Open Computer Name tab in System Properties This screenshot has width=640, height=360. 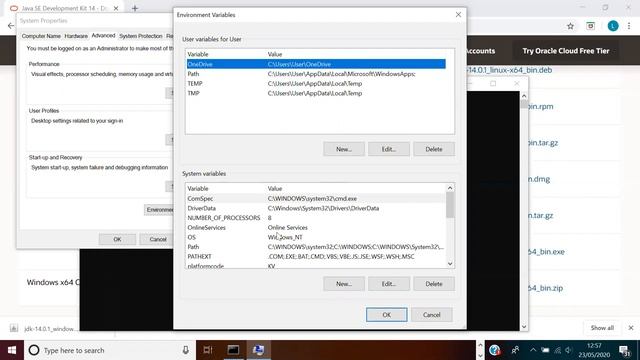pyautogui.click(x=41, y=36)
